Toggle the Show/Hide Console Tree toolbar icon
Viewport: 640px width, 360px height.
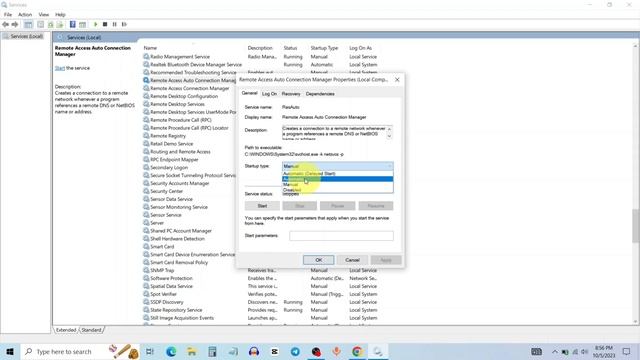[28, 24]
